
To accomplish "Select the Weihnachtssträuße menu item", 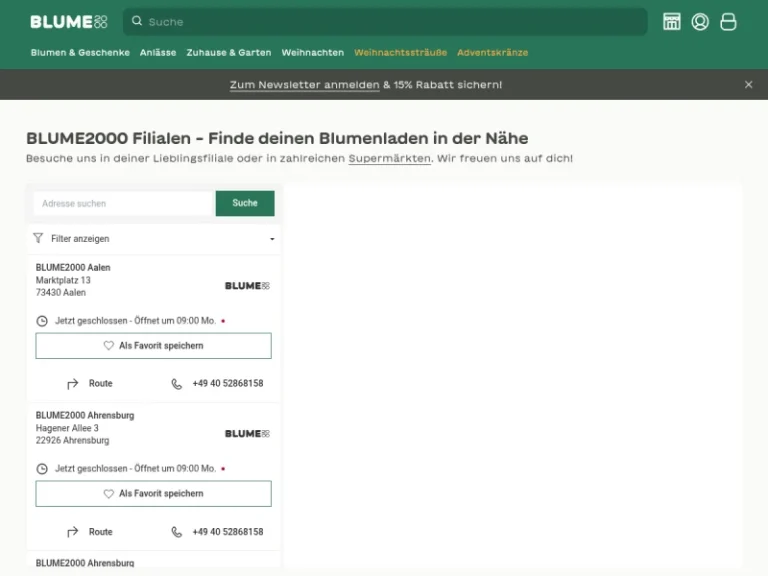I will [x=400, y=53].
